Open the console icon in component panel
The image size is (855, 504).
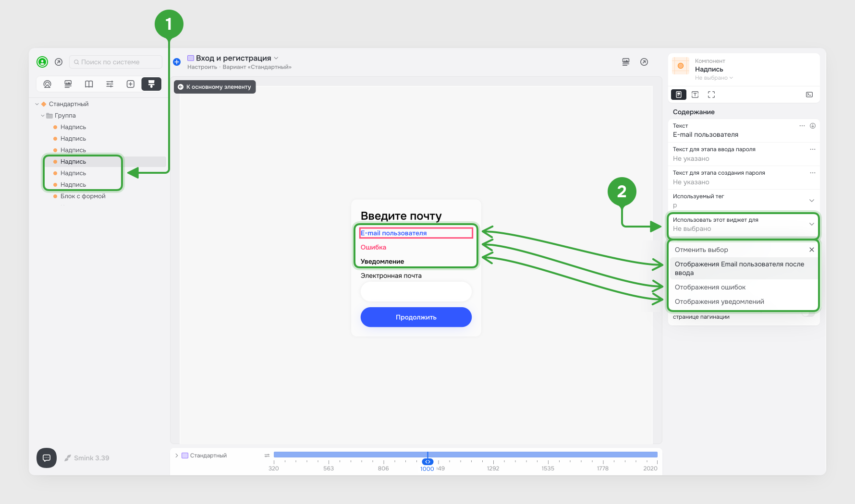tap(809, 95)
